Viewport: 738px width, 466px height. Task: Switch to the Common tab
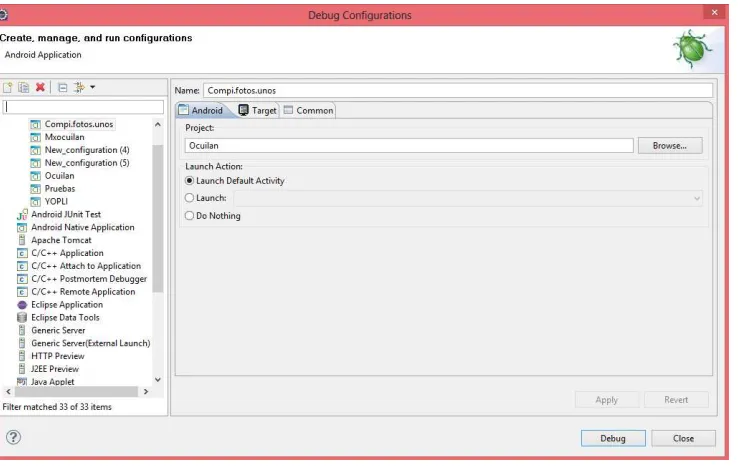point(309,111)
